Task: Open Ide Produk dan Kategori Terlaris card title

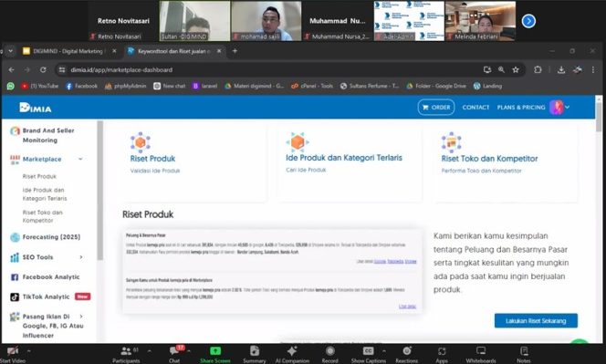Action: click(344, 158)
